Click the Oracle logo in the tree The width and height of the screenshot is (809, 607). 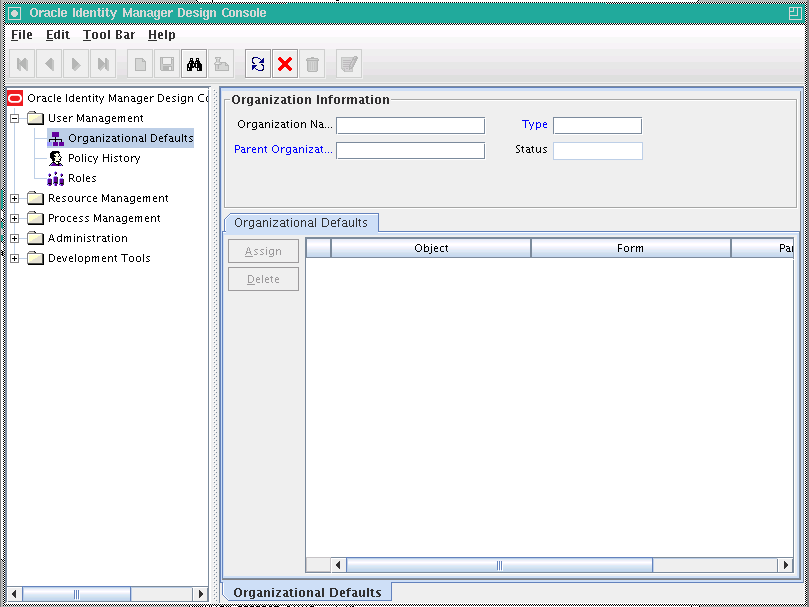tap(13, 97)
